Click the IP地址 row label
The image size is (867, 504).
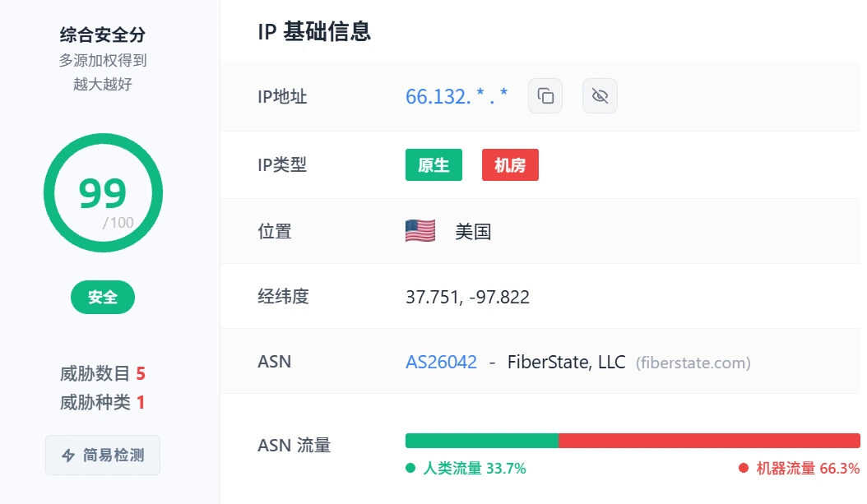point(282,97)
